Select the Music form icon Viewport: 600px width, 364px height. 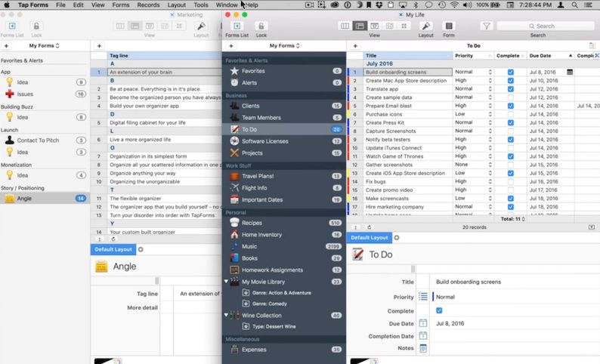pyautogui.click(x=235, y=246)
